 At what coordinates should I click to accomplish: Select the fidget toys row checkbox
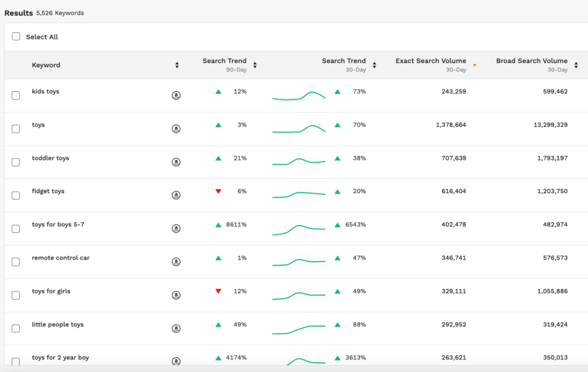tap(16, 195)
